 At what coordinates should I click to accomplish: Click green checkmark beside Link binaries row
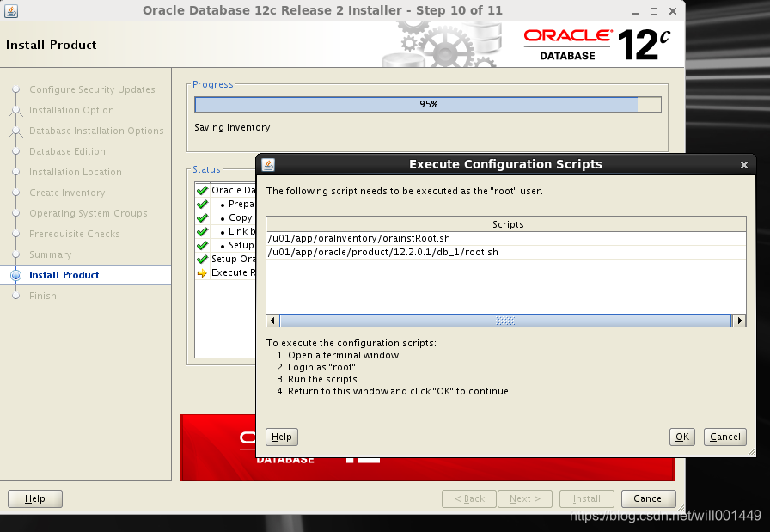coord(202,231)
